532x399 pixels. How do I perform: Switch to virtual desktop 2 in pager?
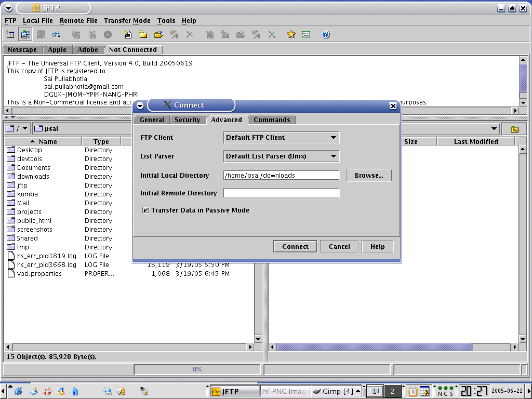coord(392,391)
